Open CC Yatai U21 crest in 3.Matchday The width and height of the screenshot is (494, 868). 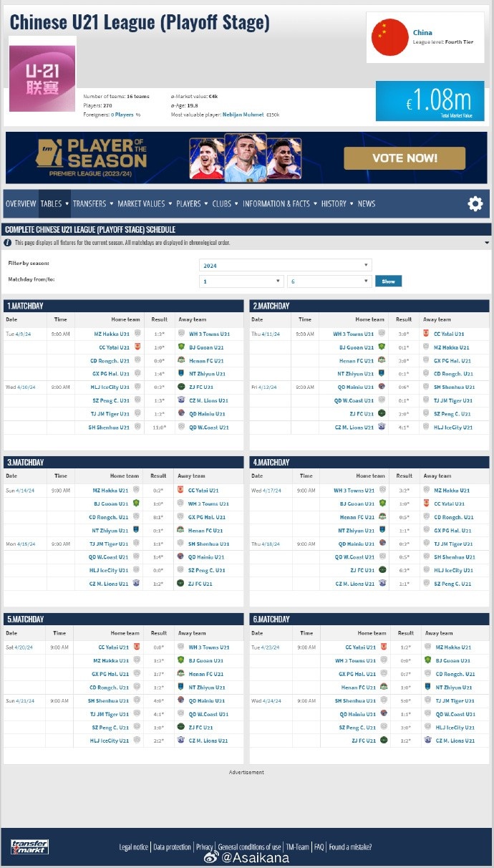click(181, 490)
